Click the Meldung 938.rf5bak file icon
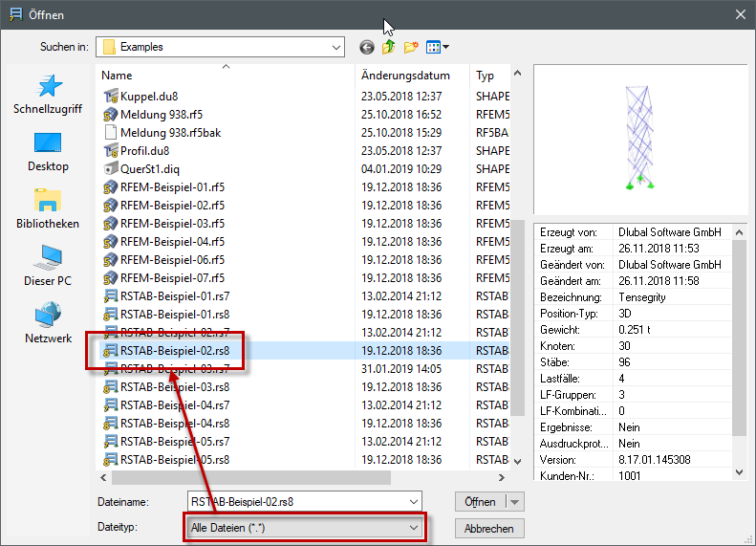This screenshot has height=546, width=756. (x=111, y=133)
